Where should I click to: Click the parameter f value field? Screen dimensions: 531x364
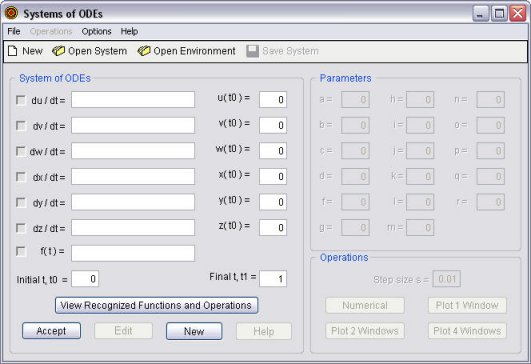355,202
